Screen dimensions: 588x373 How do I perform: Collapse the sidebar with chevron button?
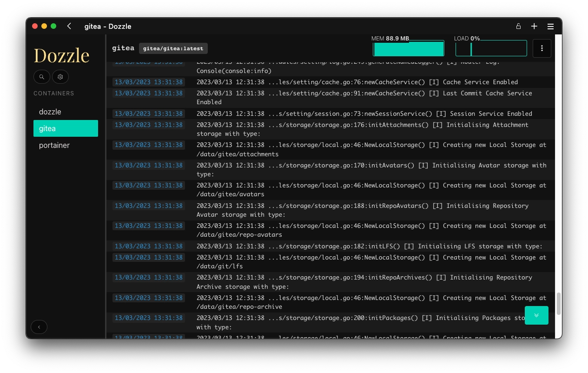(39, 327)
